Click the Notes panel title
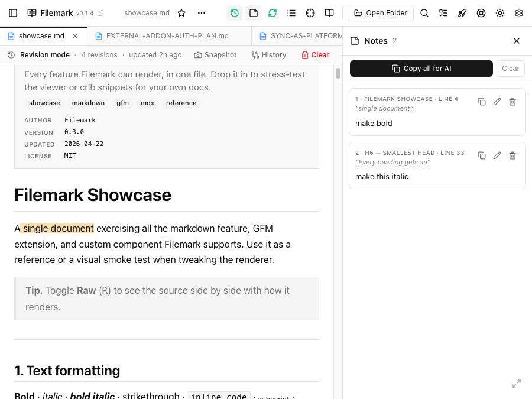Image resolution: width=532 pixels, height=399 pixels. (x=376, y=41)
